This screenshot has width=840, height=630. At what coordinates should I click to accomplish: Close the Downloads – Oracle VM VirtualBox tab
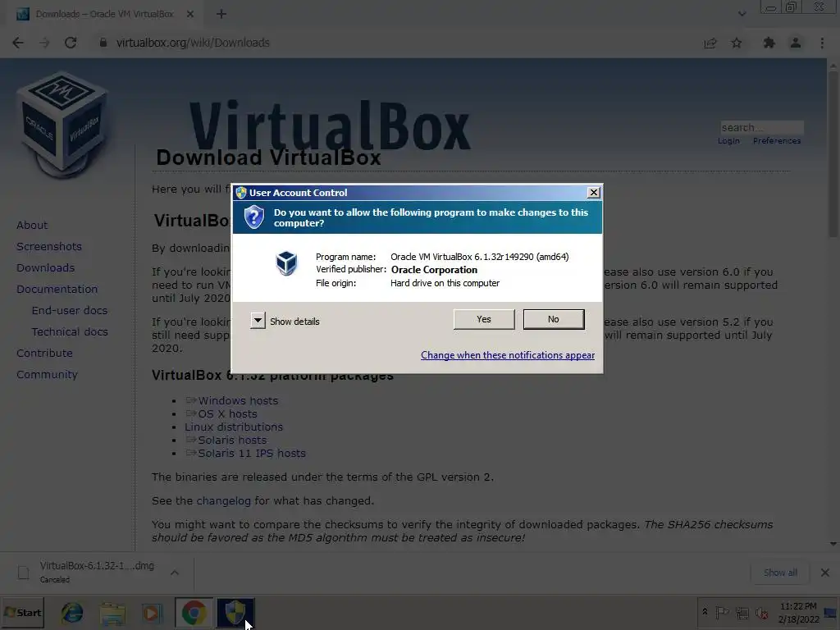click(190, 15)
